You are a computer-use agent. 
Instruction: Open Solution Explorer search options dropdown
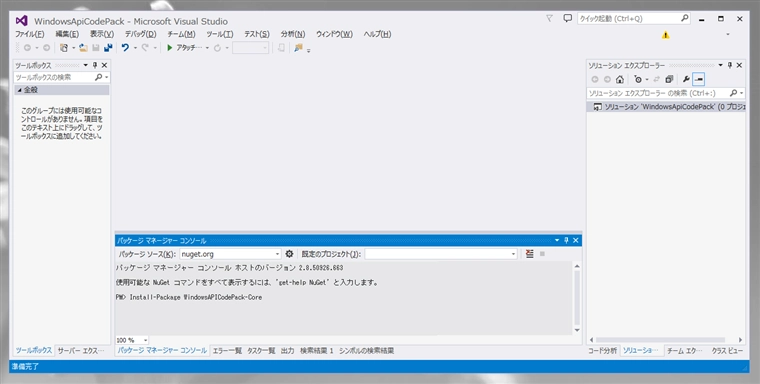pyautogui.click(x=742, y=93)
